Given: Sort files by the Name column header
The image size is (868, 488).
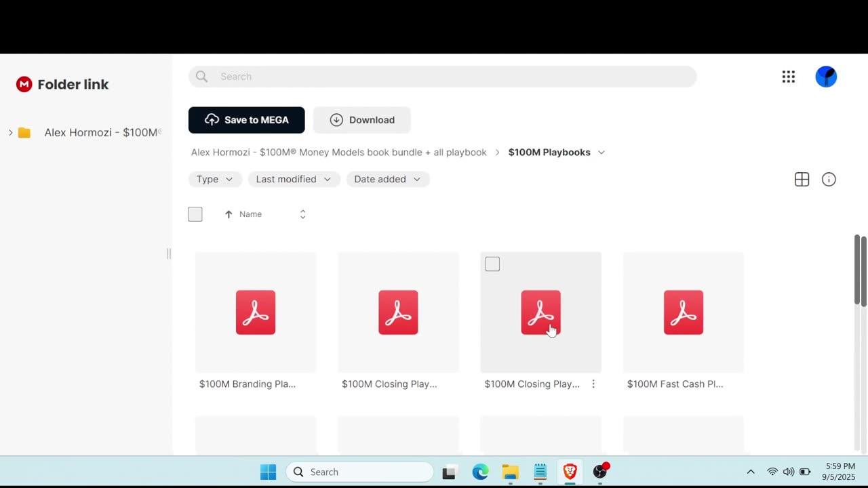Looking at the screenshot, I should (250, 214).
